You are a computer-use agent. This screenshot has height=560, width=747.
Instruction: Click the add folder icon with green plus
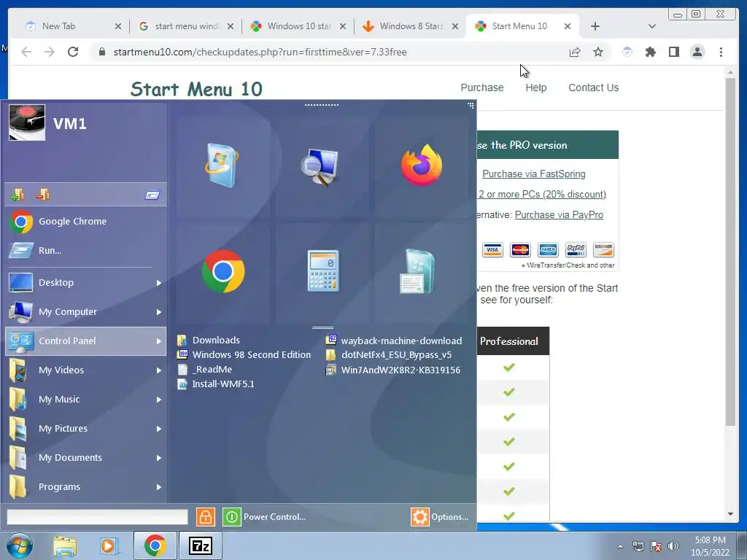(x=18, y=194)
